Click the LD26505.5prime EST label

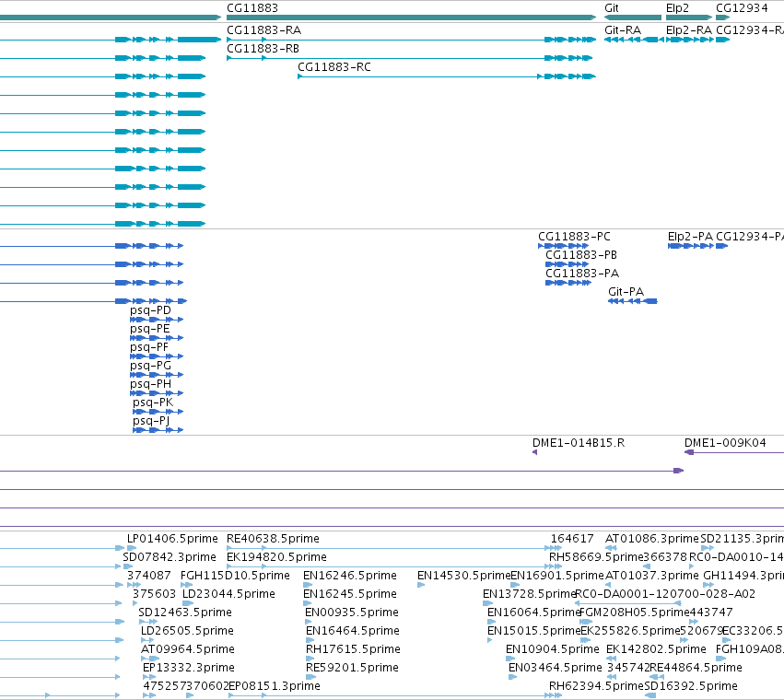pos(188,632)
